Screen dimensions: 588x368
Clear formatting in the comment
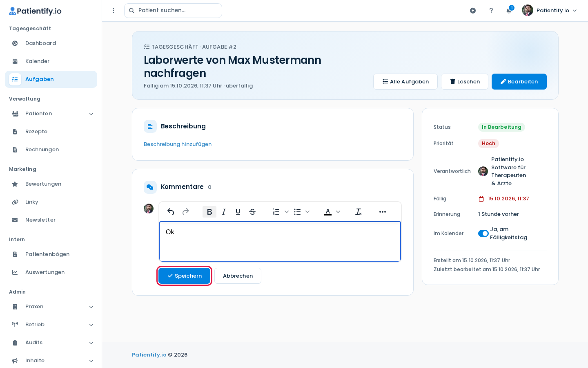coord(359,212)
